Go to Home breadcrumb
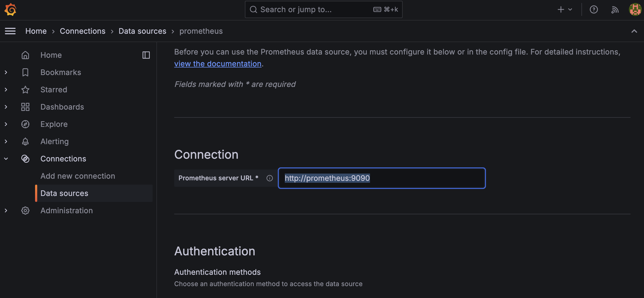The image size is (644, 298). (36, 31)
